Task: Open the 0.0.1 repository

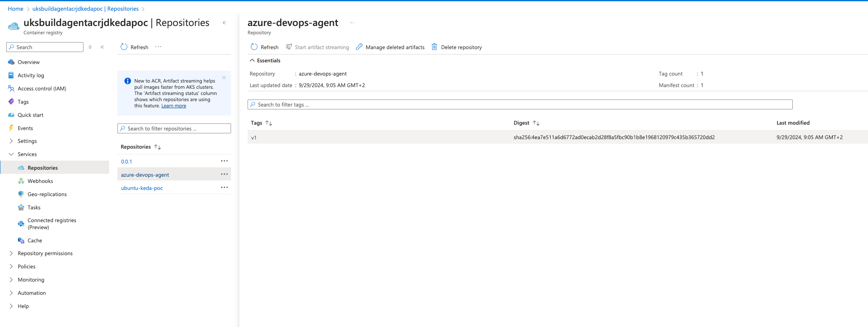Action: 126,162
